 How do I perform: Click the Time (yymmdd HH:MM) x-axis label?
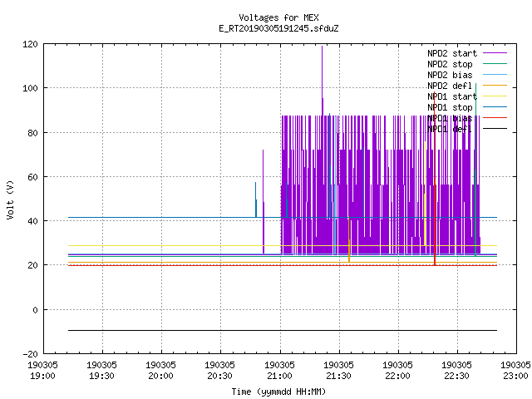pos(279,392)
